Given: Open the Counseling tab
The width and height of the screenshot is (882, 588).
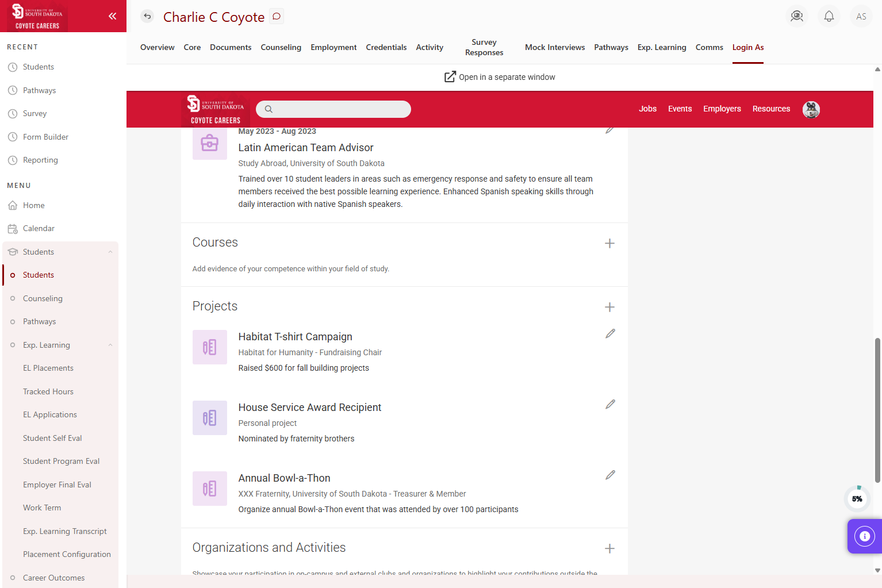Looking at the screenshot, I should tap(281, 47).
